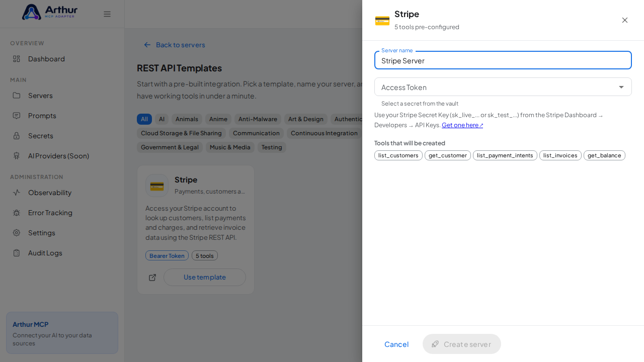Click the Dashboard grid icon
Image resolution: width=644 pixels, height=362 pixels.
click(x=17, y=59)
